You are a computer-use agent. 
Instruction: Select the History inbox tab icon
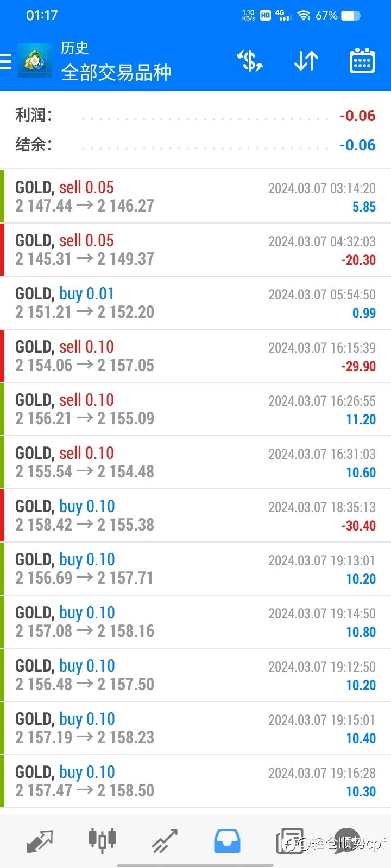pos(227,841)
